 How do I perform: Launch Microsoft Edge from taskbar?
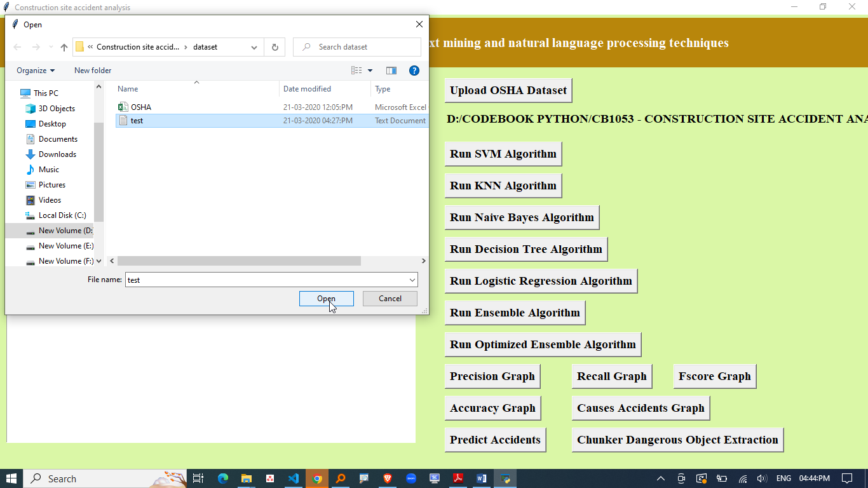click(223, 478)
